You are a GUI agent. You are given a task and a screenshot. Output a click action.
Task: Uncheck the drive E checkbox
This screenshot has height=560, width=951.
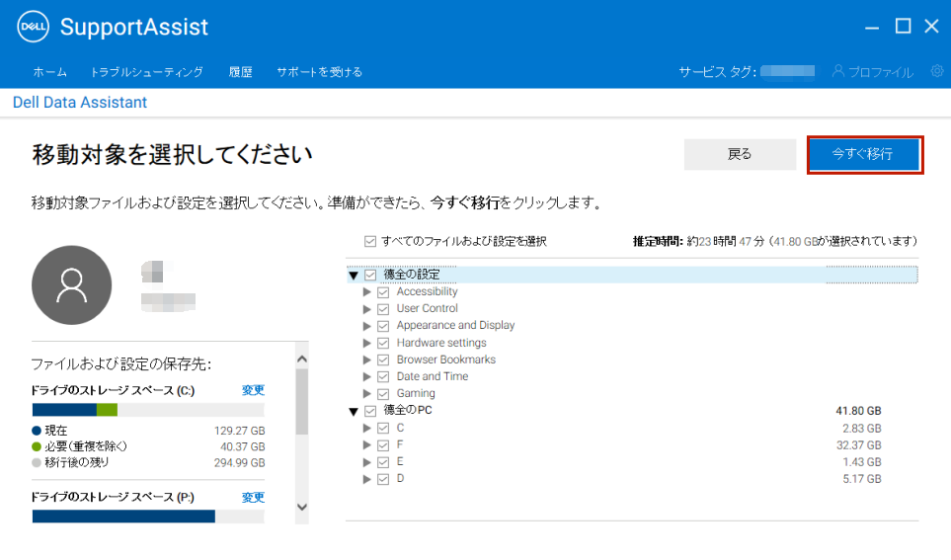tap(383, 462)
